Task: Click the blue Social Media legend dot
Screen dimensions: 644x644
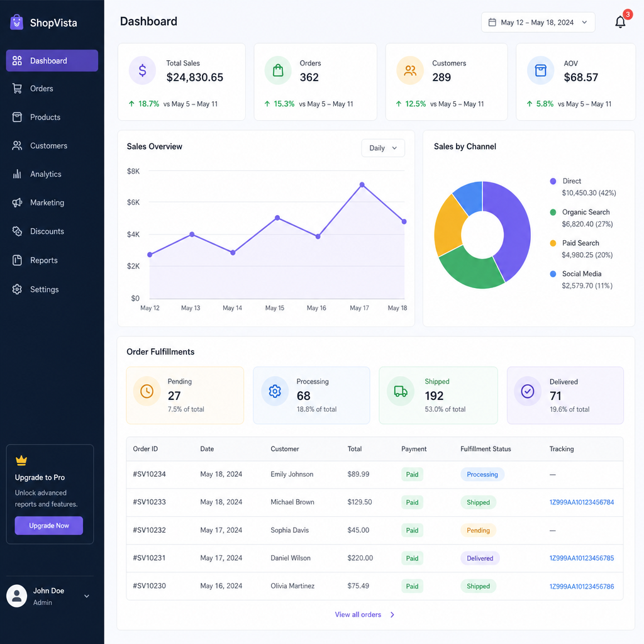Action: [x=553, y=274]
